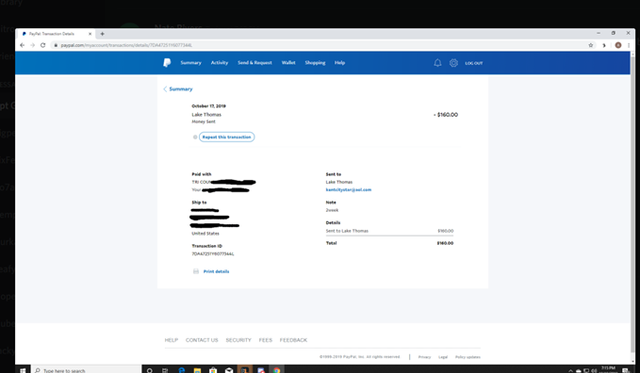Click the -$160.00 amount text
640x373 pixels.
coord(446,115)
